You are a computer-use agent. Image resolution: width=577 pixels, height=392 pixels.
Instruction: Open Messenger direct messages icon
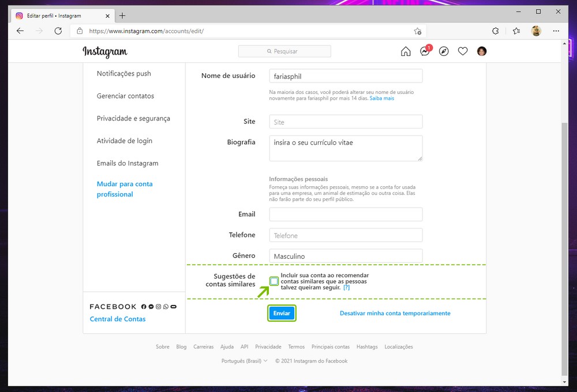[425, 51]
